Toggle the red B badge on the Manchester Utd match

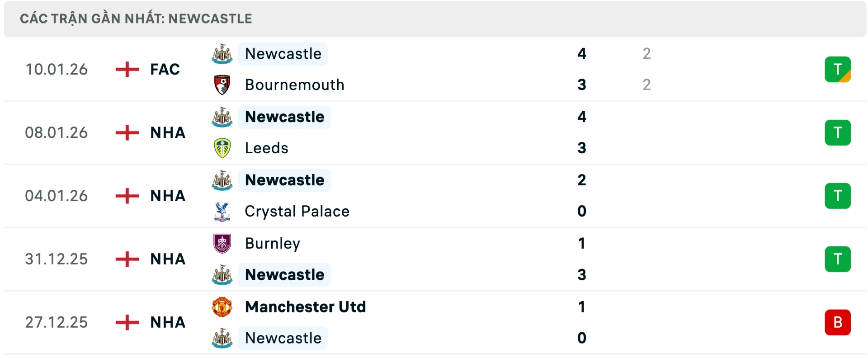(x=839, y=322)
